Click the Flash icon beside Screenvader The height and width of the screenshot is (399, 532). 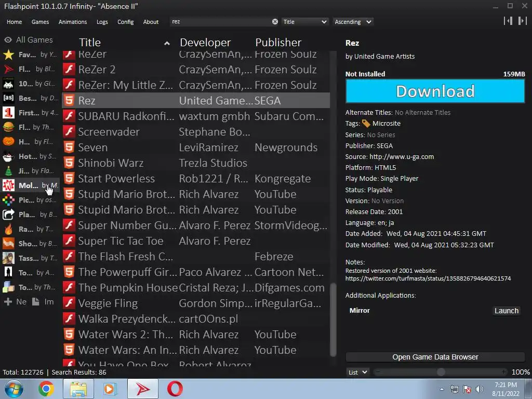pyautogui.click(x=69, y=131)
